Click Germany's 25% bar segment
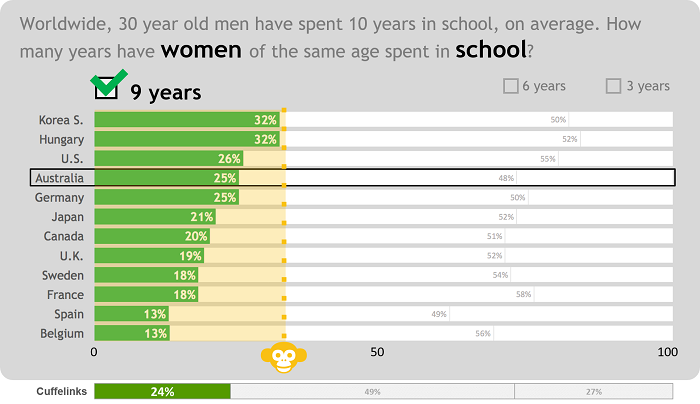 click(x=166, y=197)
